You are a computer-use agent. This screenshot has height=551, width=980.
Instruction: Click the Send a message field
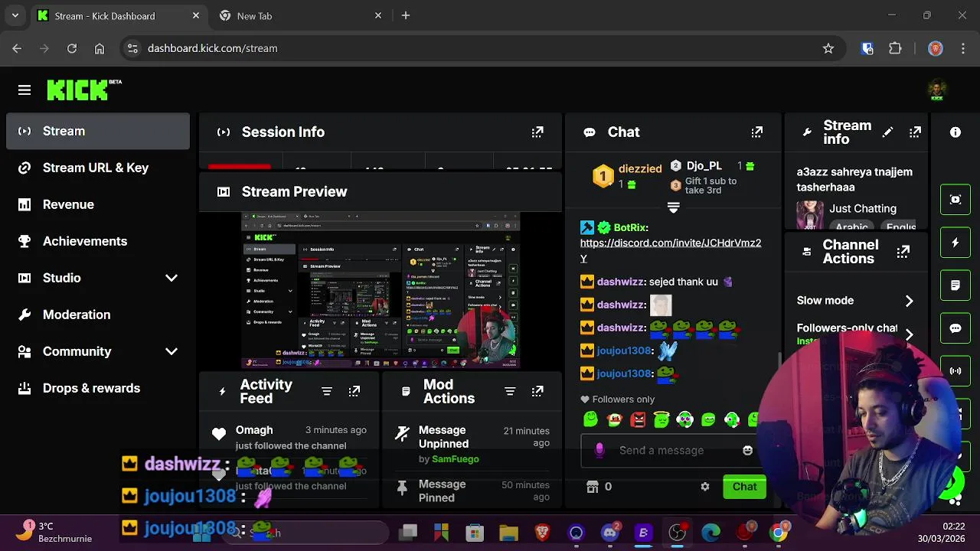[x=661, y=451]
